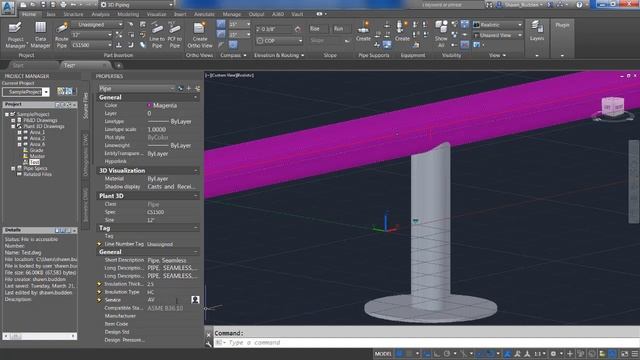Expand the Compass panel title
This screenshot has height=360, width=640.
pyautogui.click(x=233, y=55)
